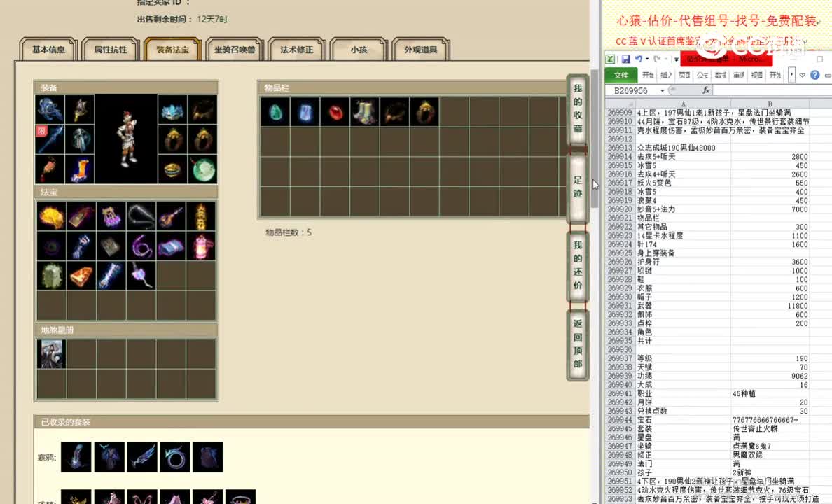Open Customize Quick Access Toolbar dropdown in Excel
The height and width of the screenshot is (504, 832).
tap(675, 59)
